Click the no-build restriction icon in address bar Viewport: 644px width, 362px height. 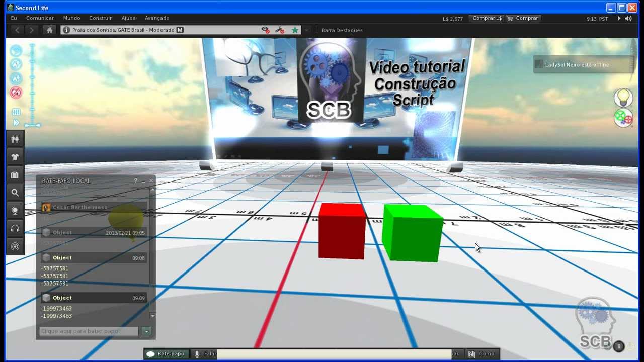coord(280,30)
